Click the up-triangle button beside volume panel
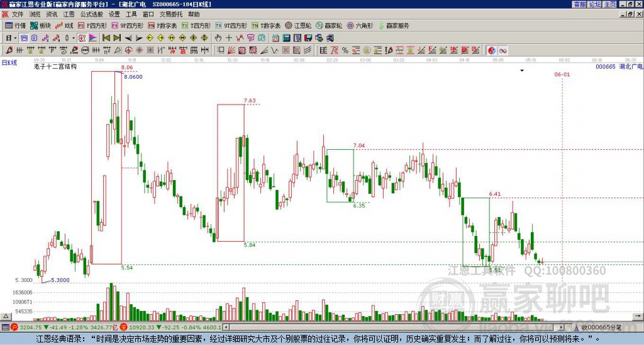644x345 pixels. (6, 317)
